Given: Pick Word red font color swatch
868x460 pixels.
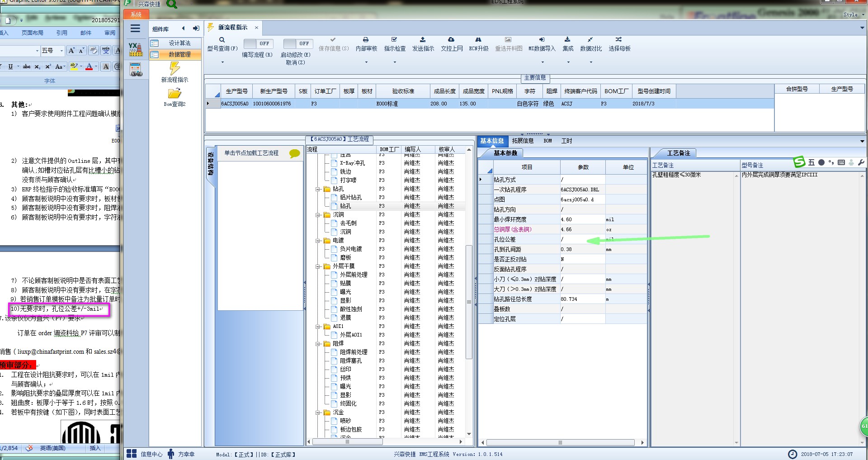Looking at the screenshot, I should click(89, 66).
